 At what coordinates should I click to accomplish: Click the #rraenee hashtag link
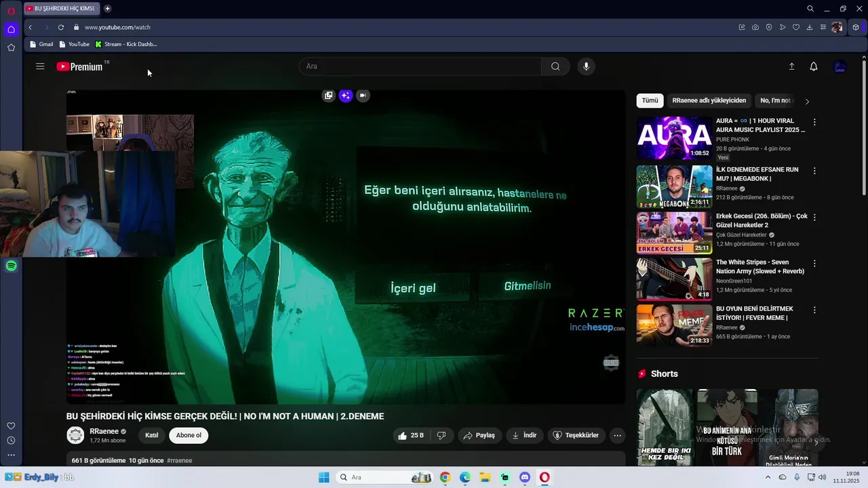click(x=180, y=460)
